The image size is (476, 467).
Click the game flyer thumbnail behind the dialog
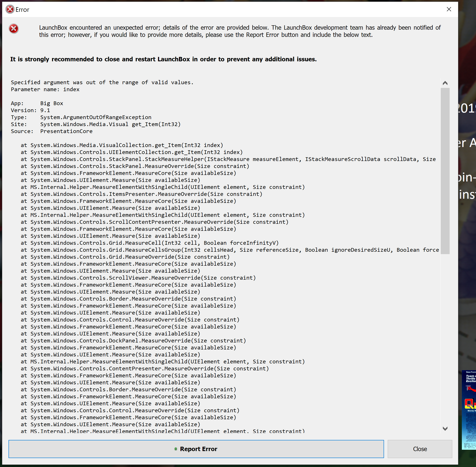click(x=469, y=410)
